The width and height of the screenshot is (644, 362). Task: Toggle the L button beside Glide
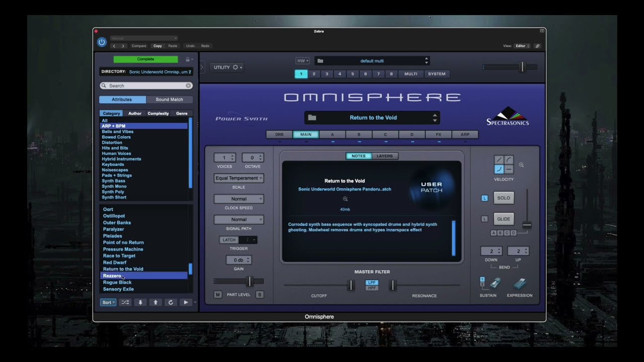[485, 219]
